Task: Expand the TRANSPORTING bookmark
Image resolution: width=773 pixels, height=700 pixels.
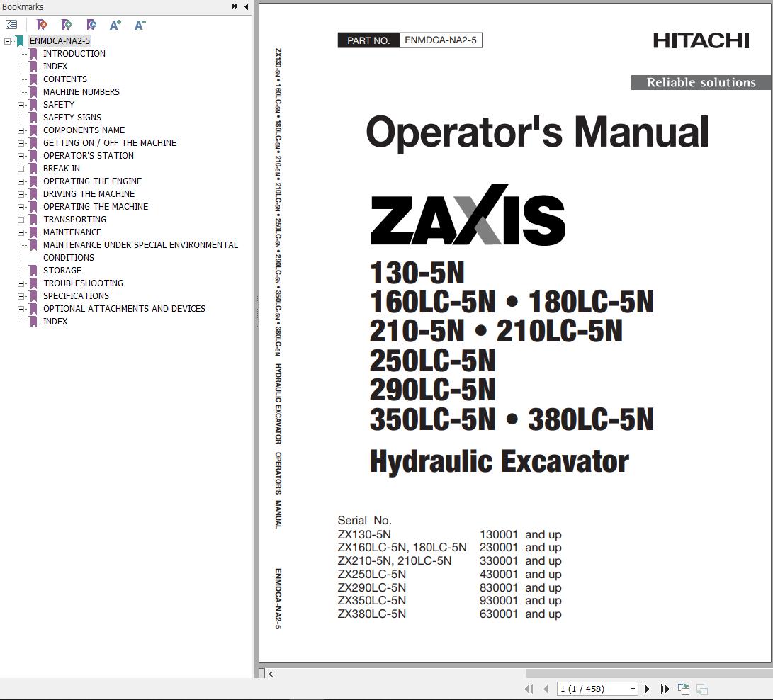Action: pos(21,220)
